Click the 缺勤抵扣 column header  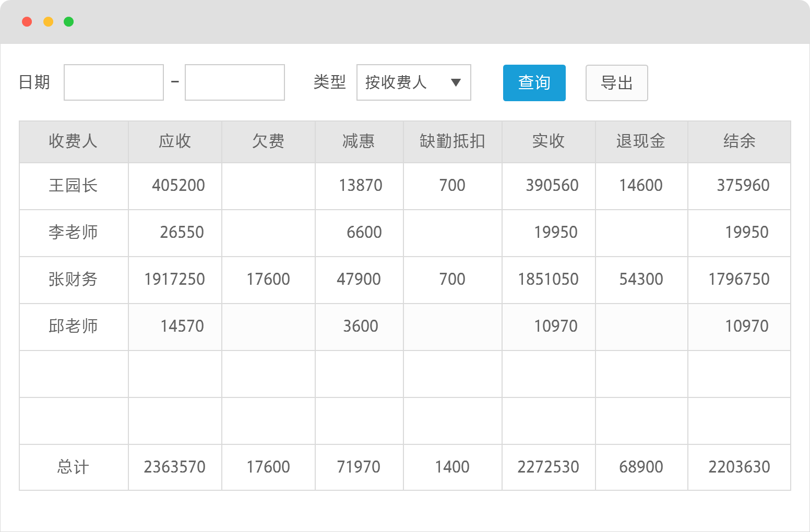point(452,141)
